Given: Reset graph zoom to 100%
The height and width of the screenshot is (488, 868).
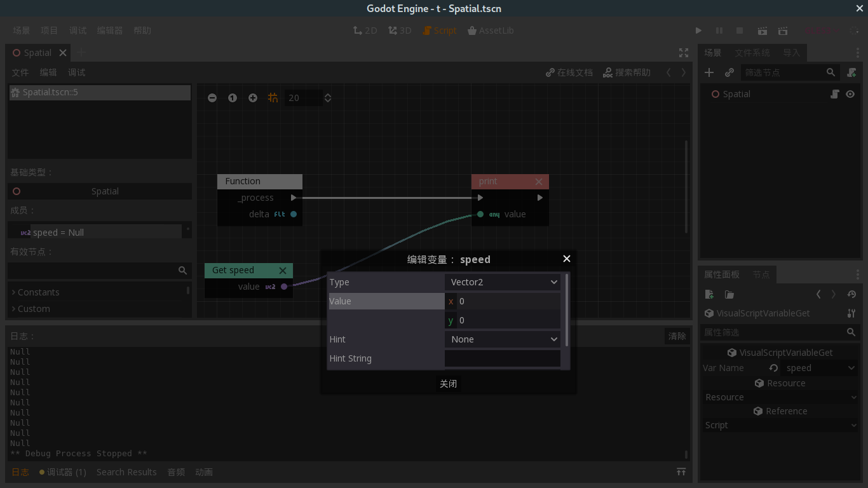Looking at the screenshot, I should 232,98.
